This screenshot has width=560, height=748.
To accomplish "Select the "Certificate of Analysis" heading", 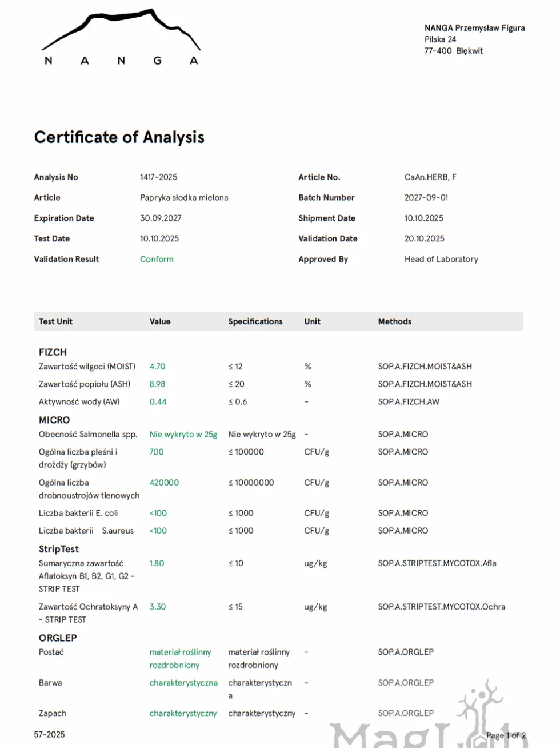I will (x=119, y=137).
